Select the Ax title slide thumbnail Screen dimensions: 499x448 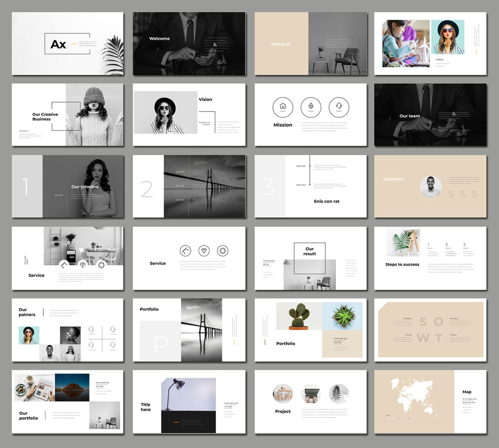[68, 44]
